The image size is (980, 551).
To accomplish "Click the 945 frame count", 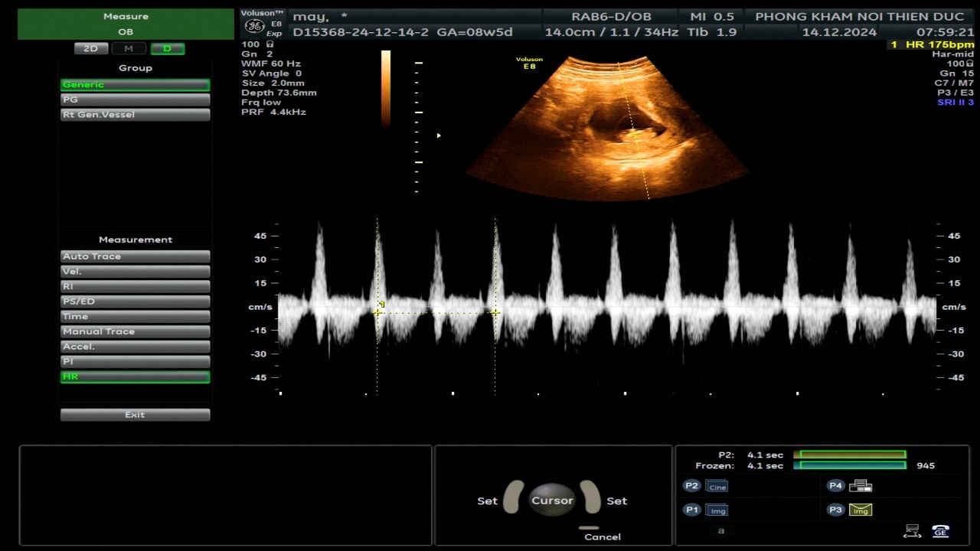I will point(925,465).
